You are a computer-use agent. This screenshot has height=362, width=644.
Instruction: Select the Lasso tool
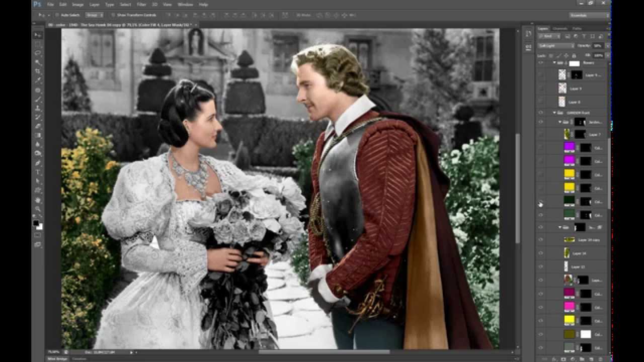[38, 53]
